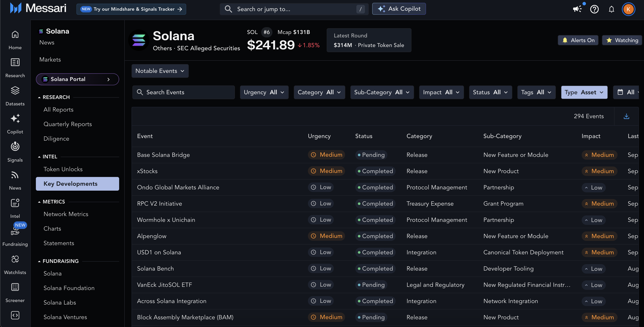Toggle the Watching star button
This screenshot has width=644, height=327.
[x=622, y=40]
